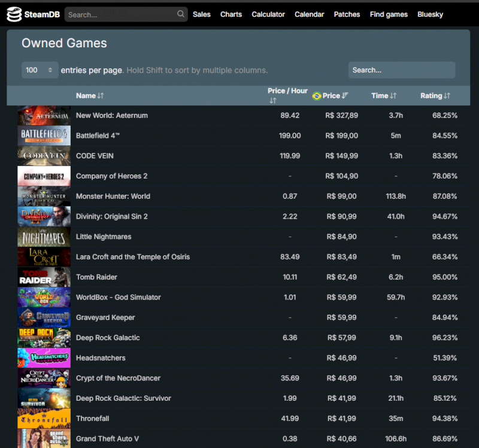Open the Charts menu item

coord(231,14)
